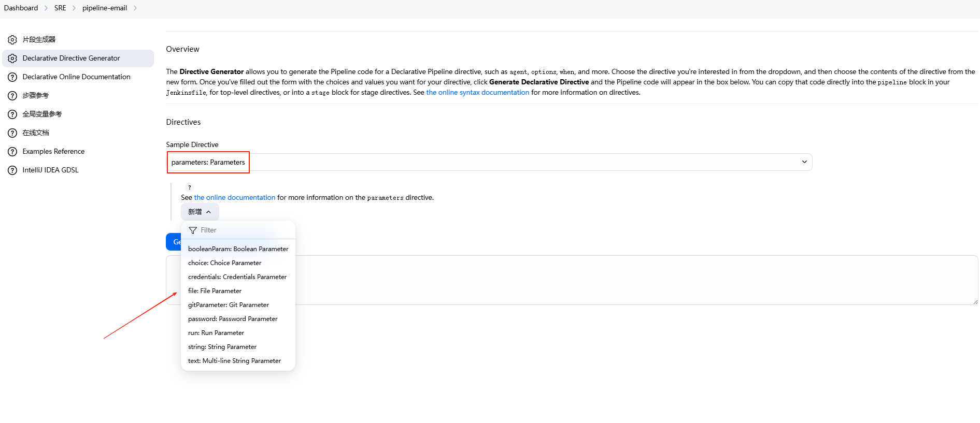Click the Filter input in dropdown
980x423 pixels.
(x=244, y=230)
